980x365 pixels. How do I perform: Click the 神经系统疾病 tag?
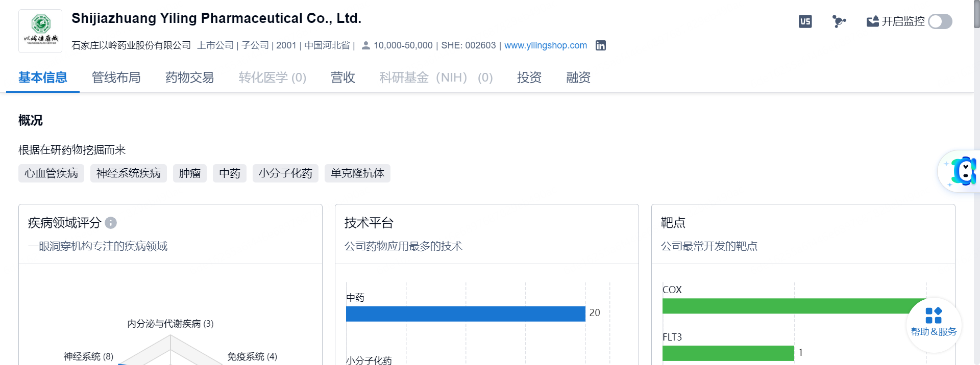click(x=129, y=173)
